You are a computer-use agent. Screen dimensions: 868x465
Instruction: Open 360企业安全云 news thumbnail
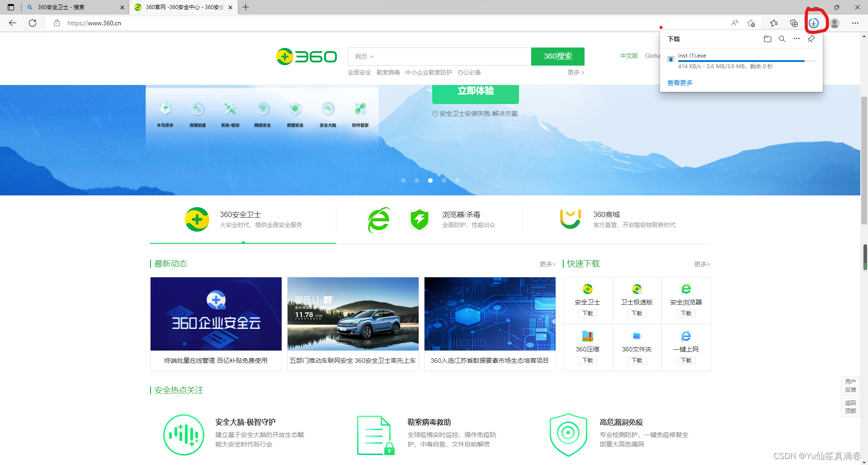point(216,314)
